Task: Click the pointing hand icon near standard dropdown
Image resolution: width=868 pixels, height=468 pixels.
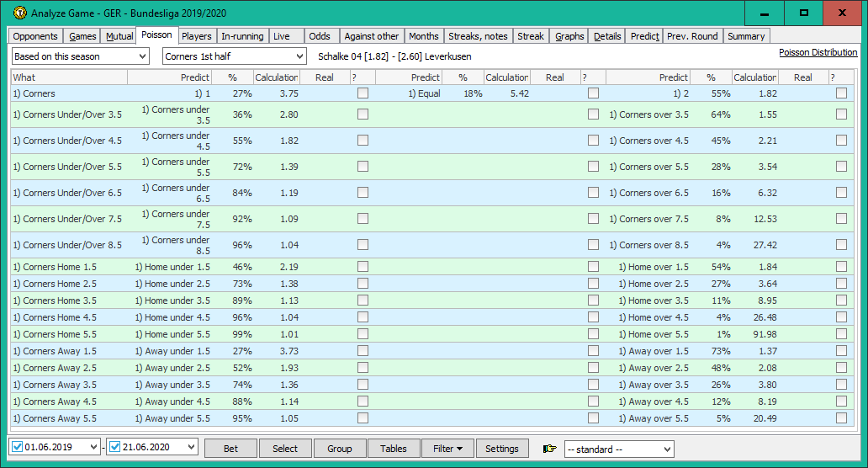Action: click(550, 449)
